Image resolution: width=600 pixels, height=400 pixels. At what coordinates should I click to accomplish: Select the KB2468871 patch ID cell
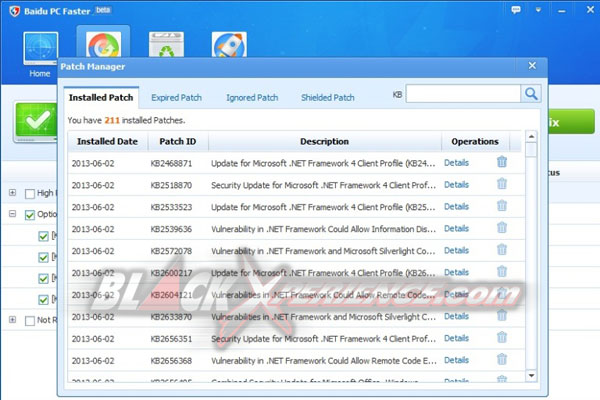tap(171, 163)
